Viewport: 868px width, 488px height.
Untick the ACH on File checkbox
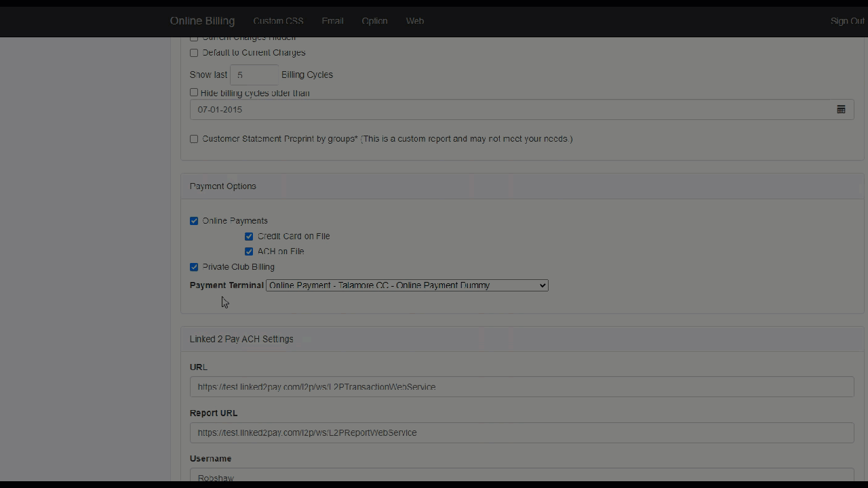tap(249, 251)
